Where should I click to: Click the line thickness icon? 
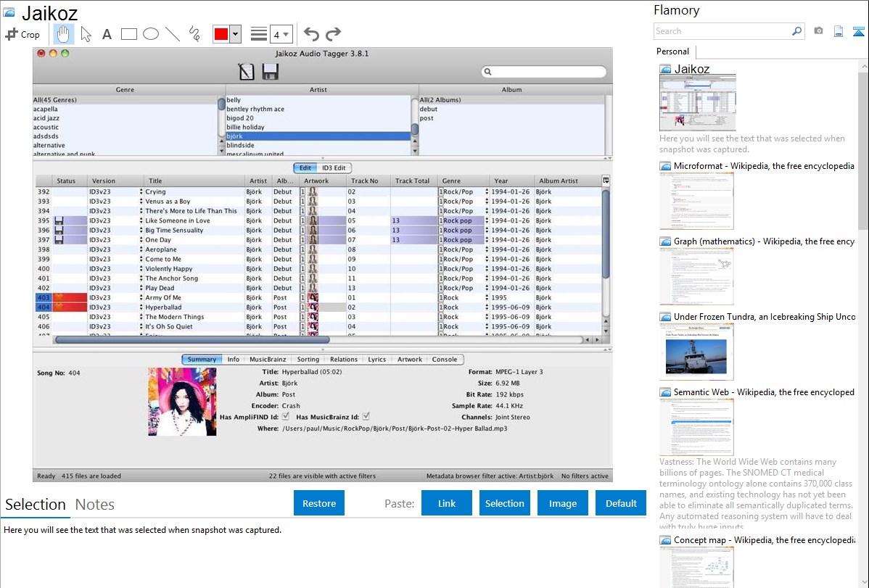[258, 34]
